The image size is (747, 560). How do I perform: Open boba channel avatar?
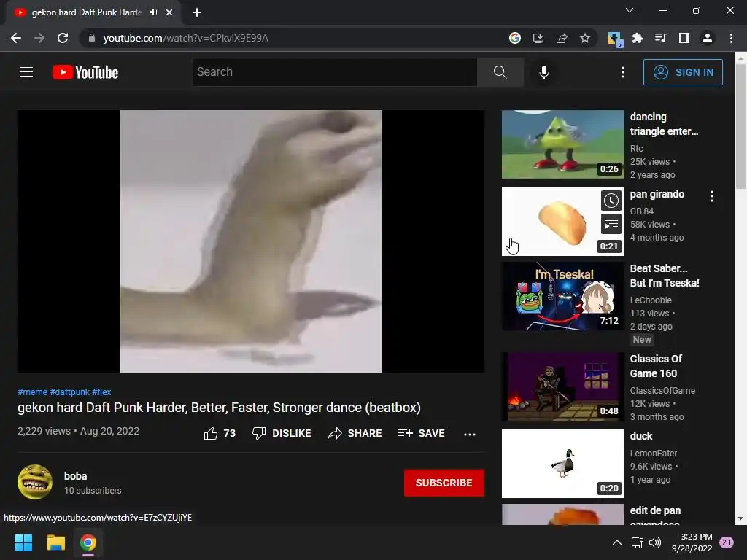click(x=35, y=482)
